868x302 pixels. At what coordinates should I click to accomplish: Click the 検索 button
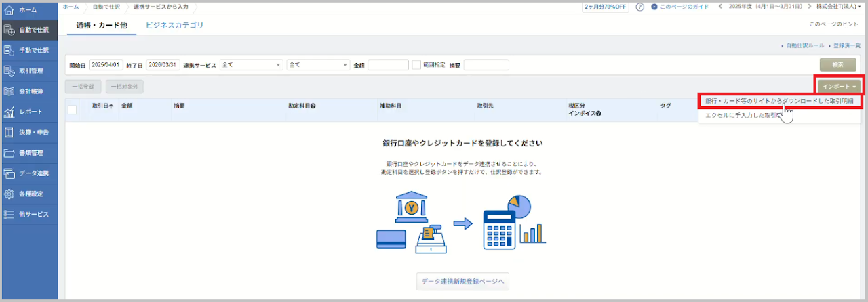point(837,65)
